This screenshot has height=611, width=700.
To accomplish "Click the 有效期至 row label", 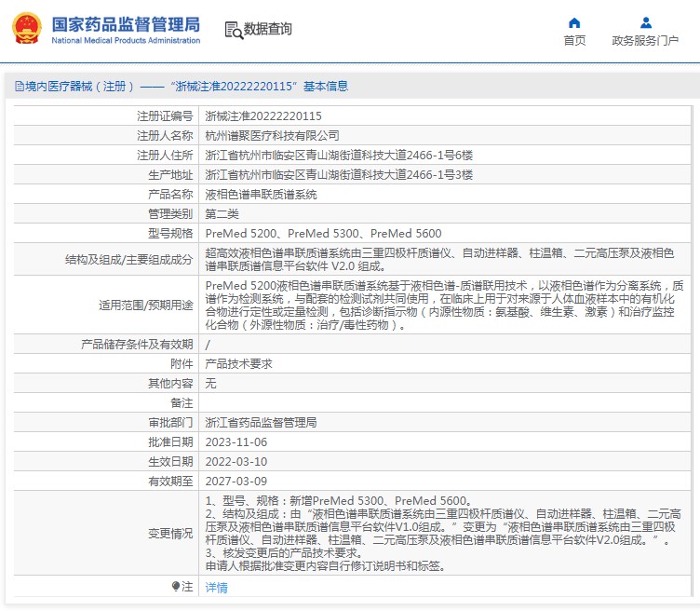I will click(170, 481).
